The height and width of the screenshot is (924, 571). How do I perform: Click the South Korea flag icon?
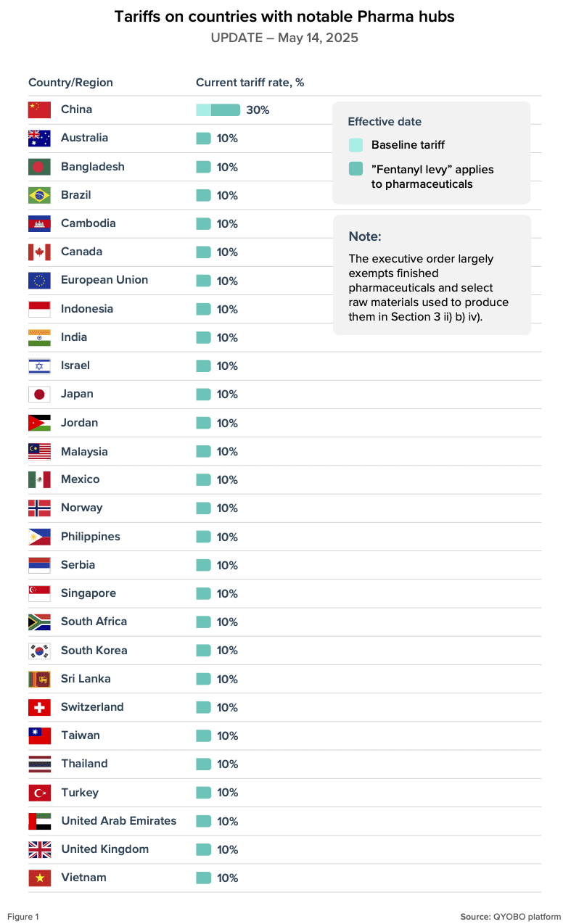39,651
